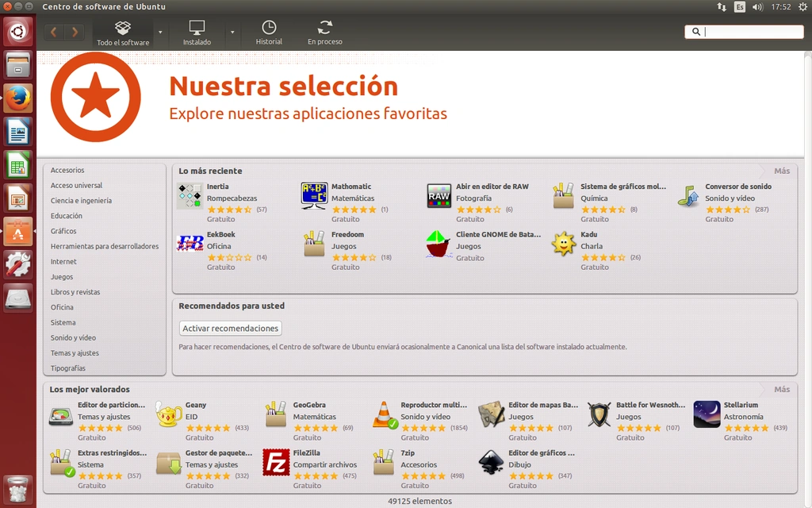Open the EekBoek app icon
Screen dimensions: 812x508
click(x=190, y=244)
